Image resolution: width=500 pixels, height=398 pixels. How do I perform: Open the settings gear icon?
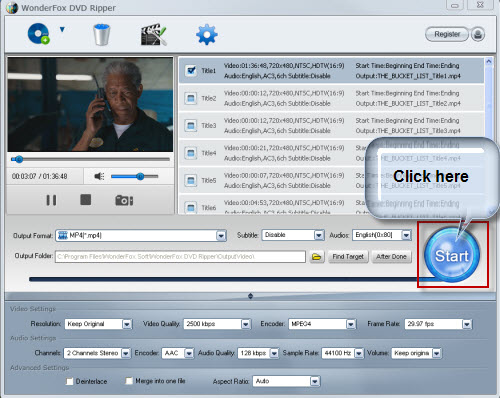(x=207, y=34)
